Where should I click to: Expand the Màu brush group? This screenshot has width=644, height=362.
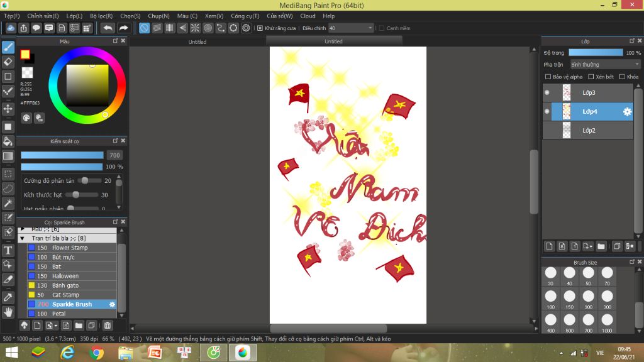click(22, 229)
